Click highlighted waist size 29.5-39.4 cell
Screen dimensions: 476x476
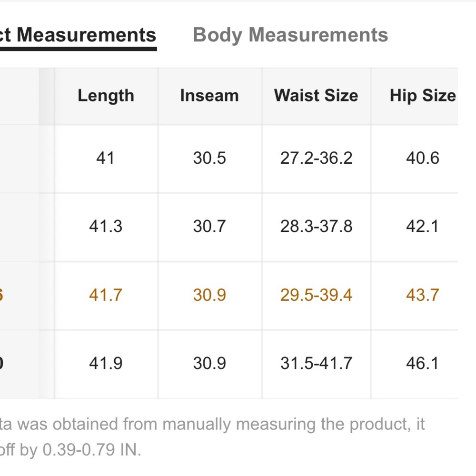coord(317,295)
